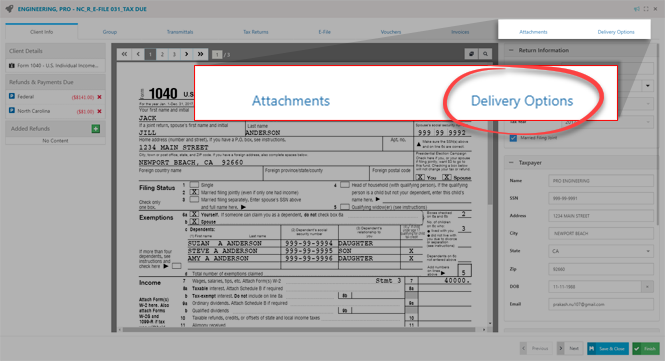Collapse the Return Information section
665x361 pixels.
click(511, 50)
